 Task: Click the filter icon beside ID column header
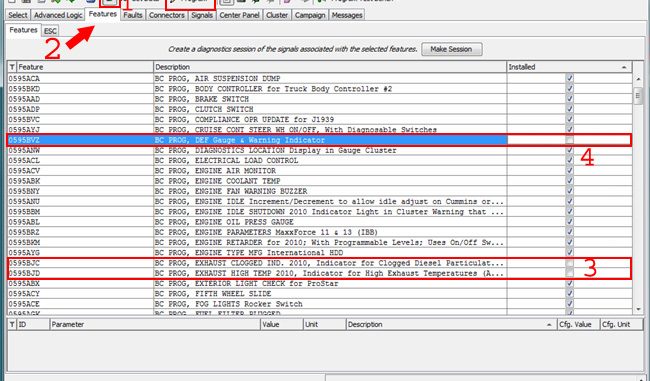point(12,324)
